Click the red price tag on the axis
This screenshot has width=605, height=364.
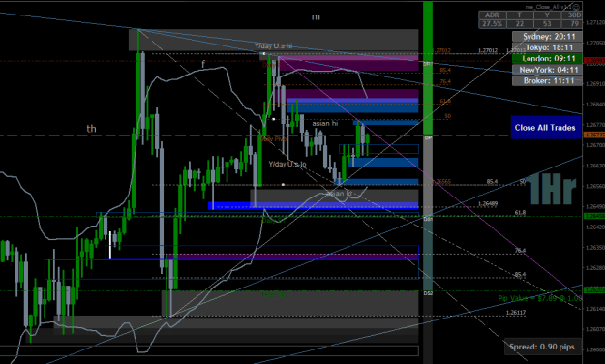[x=594, y=61]
